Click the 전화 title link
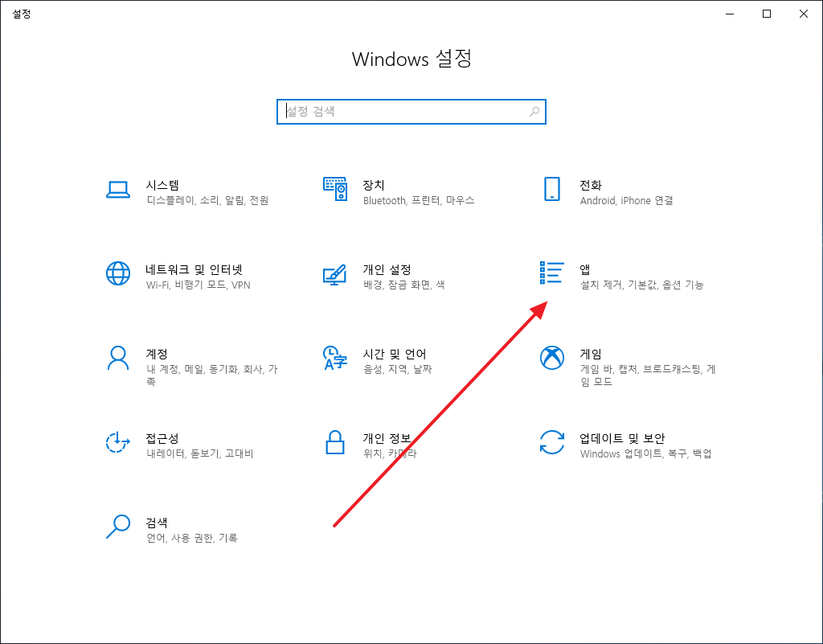823x644 pixels. pyautogui.click(x=591, y=185)
